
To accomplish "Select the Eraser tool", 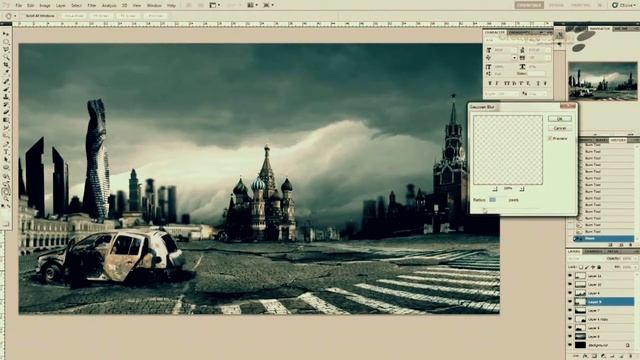I will tap(5, 113).
